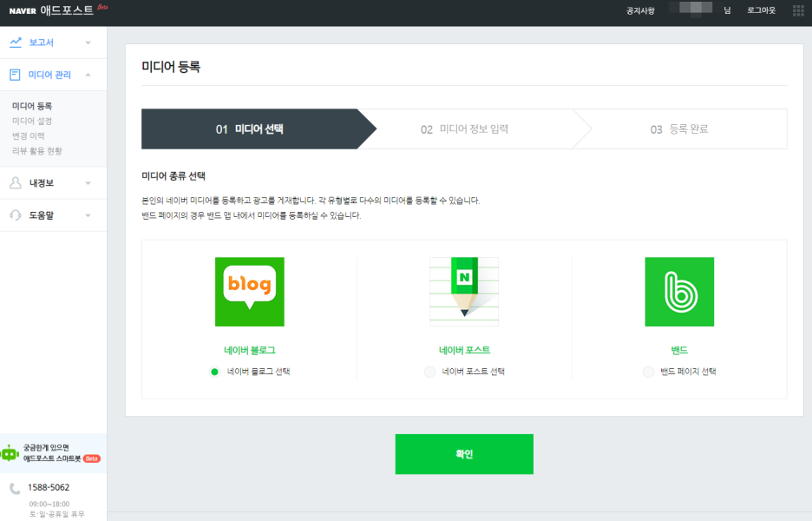Open the 도움말 sidebar menu
The width and height of the screenshot is (812, 521).
[x=53, y=215]
